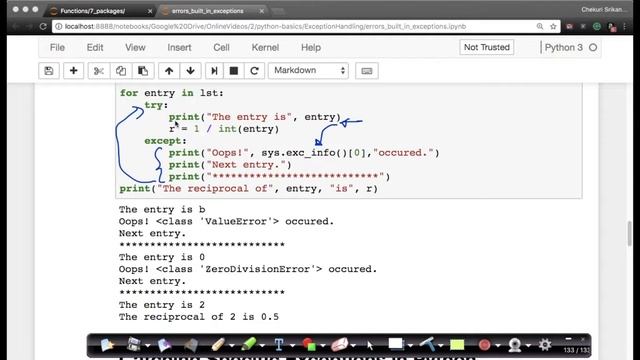The image size is (640, 360).
Task: Click wiper clear tool in annotation toolbar
Action: 427,344
